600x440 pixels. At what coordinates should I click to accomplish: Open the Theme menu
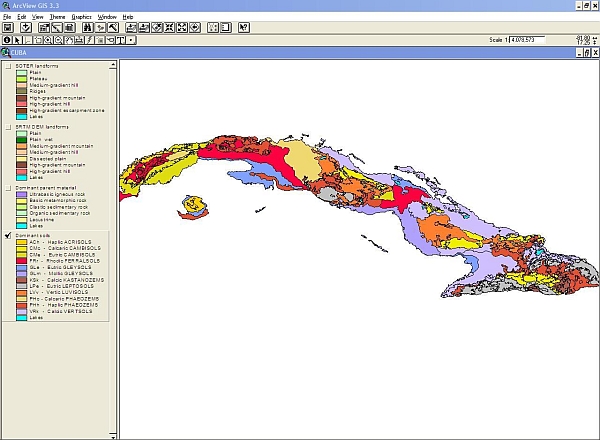57,17
